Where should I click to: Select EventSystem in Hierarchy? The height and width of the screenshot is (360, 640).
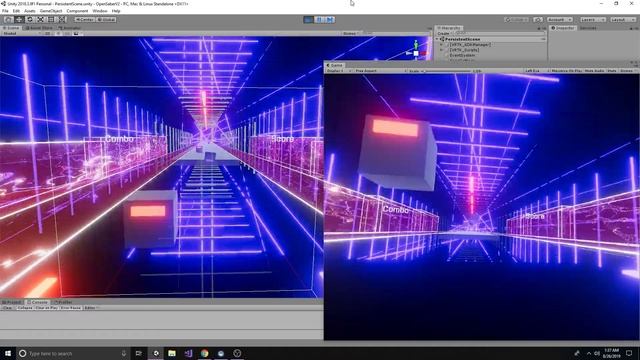click(462, 55)
